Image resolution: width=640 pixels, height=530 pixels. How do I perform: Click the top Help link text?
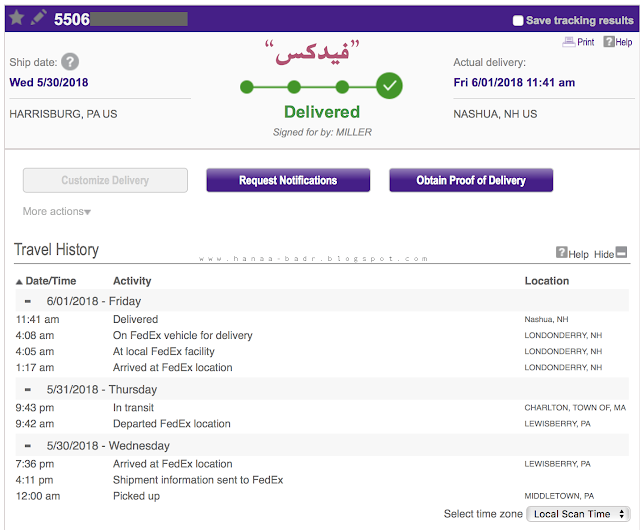[x=624, y=42]
